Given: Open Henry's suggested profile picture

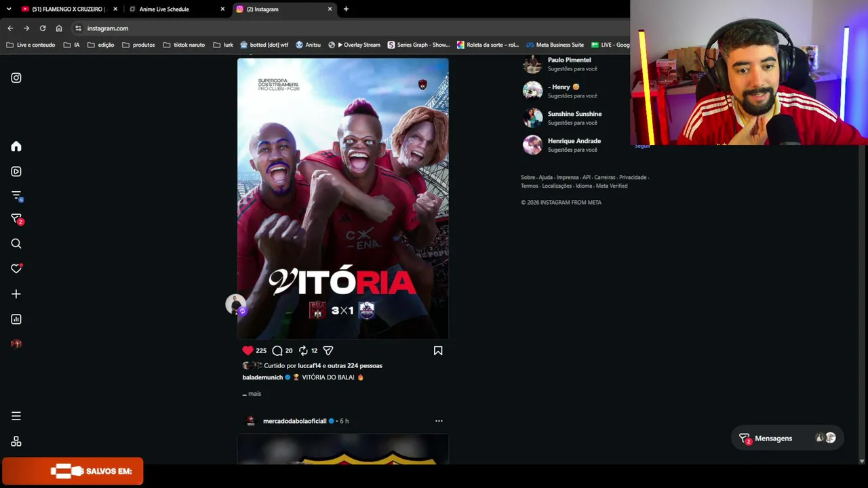Looking at the screenshot, I should (532, 90).
